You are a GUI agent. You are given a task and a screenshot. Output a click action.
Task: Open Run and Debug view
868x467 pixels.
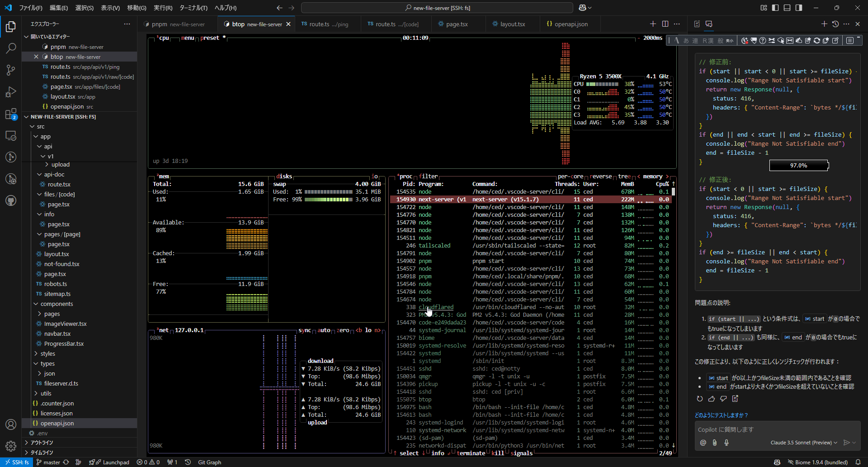click(11, 92)
